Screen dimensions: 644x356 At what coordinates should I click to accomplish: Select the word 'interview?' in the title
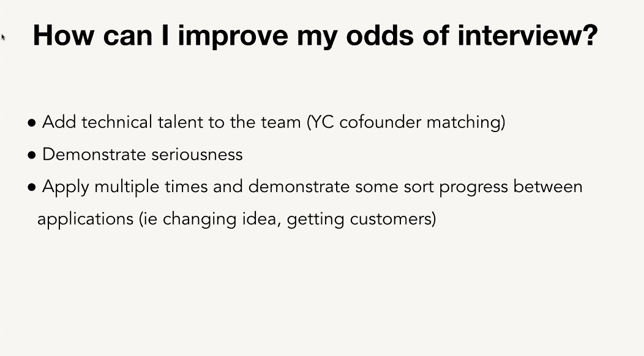527,35
